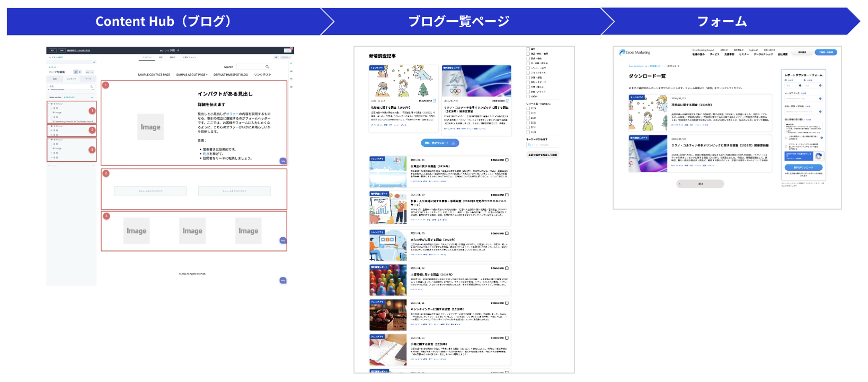Viewport: 868px width, 382px height.
Task: Click the Cross Marketing ホーム breadcrumb link
Action: [638, 66]
